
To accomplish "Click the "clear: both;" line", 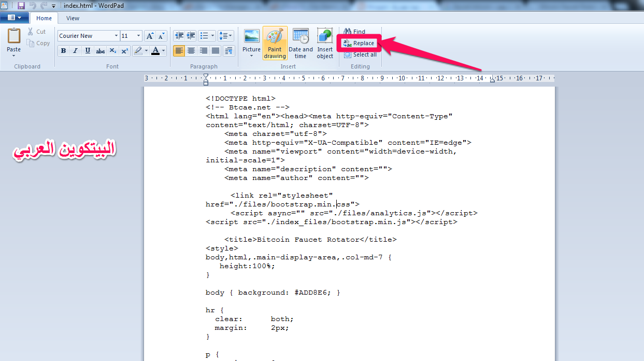I will coord(254,318).
